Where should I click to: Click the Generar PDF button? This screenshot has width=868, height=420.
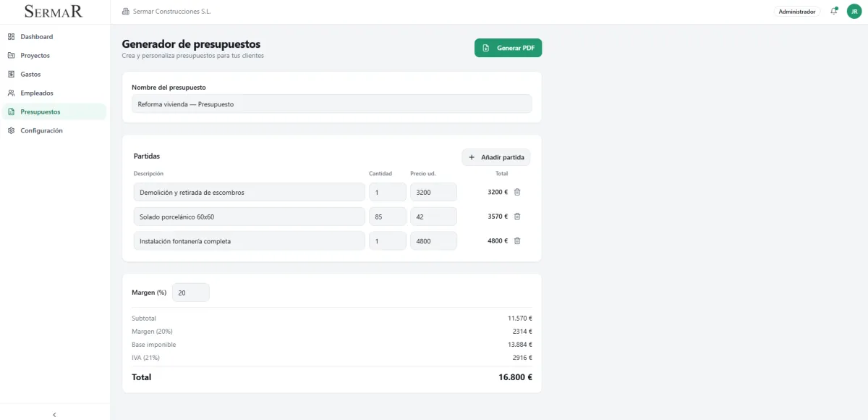[508, 48]
